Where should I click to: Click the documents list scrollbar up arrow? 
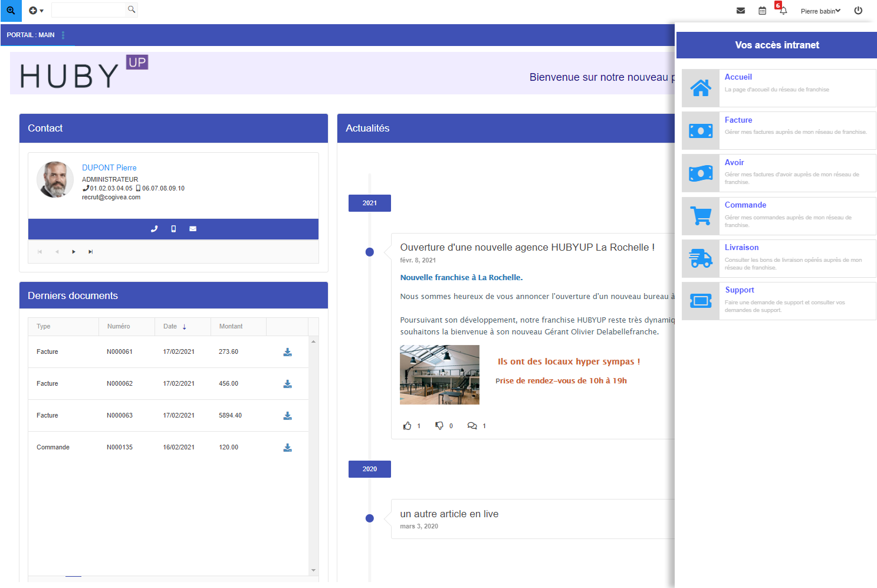click(314, 341)
